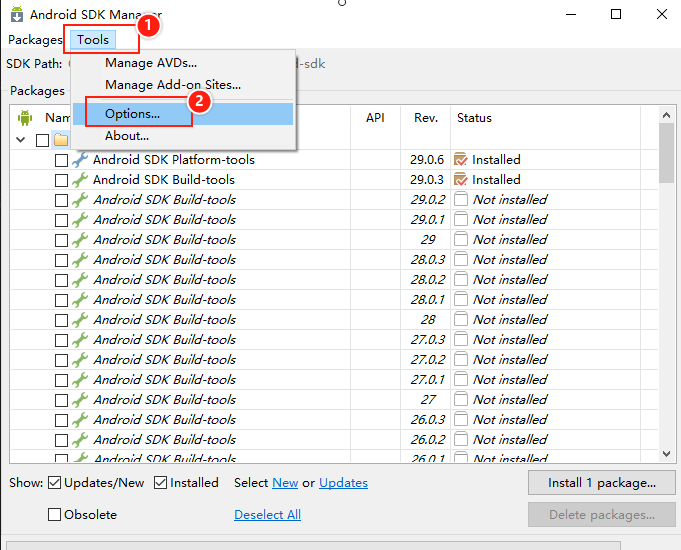Viewport: 681px width, 550px height.
Task: Click wrench icon for Build-tools 27.0.2
Action: 80,360
